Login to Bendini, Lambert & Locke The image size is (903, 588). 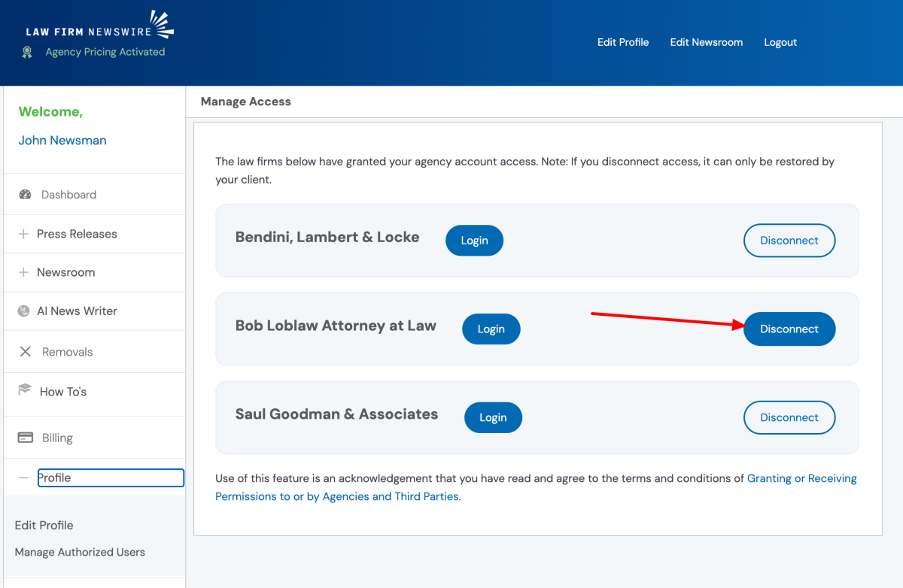point(474,241)
